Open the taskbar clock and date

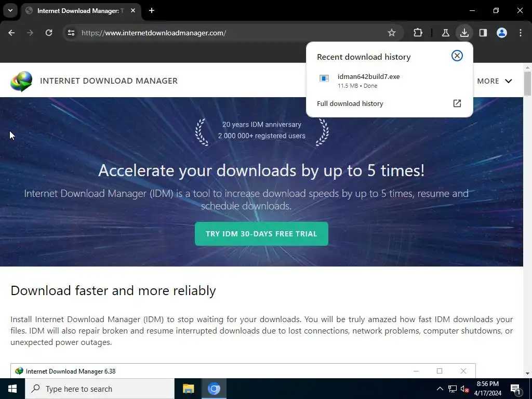point(487,389)
